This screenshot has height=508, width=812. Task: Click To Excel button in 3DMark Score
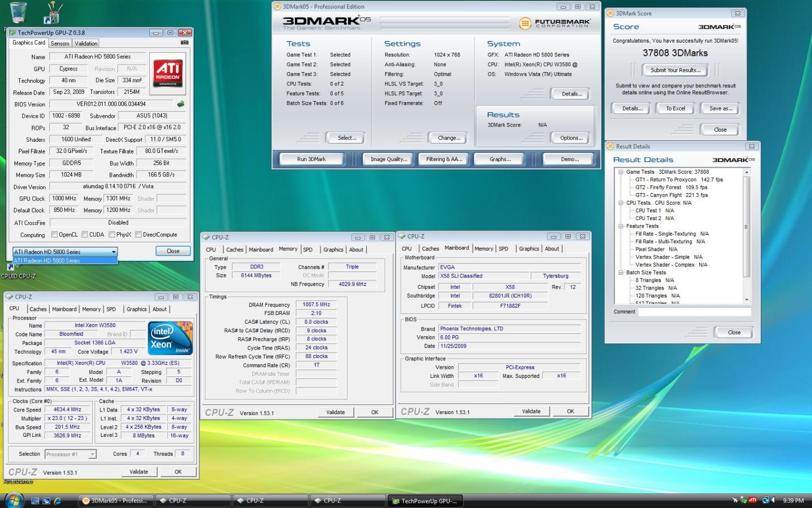pyautogui.click(x=675, y=108)
